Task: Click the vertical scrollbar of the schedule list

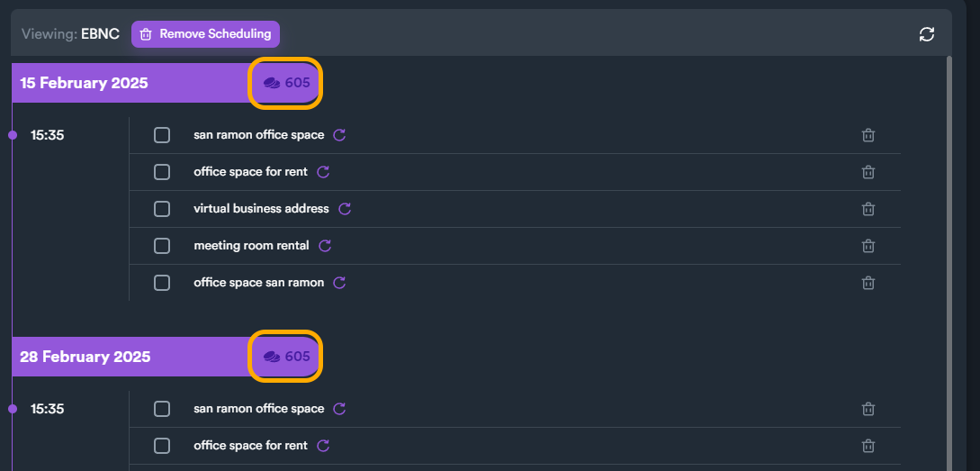Action: click(x=949, y=261)
